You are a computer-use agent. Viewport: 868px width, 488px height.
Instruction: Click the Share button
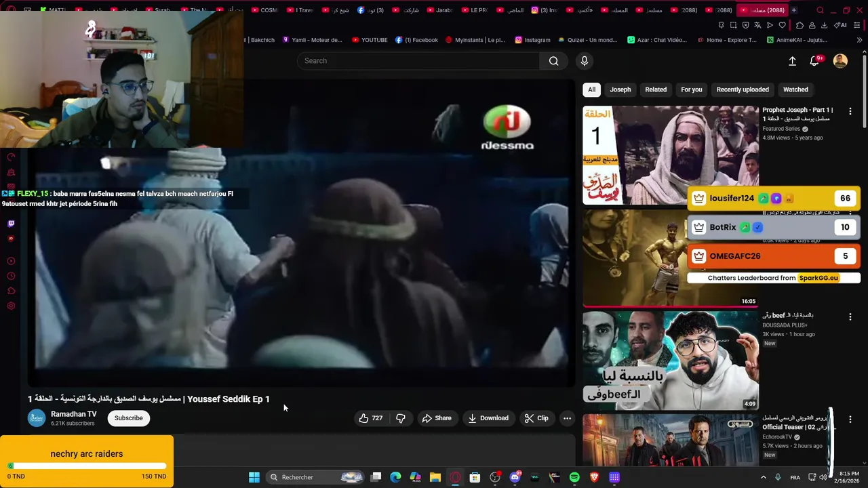click(x=436, y=418)
